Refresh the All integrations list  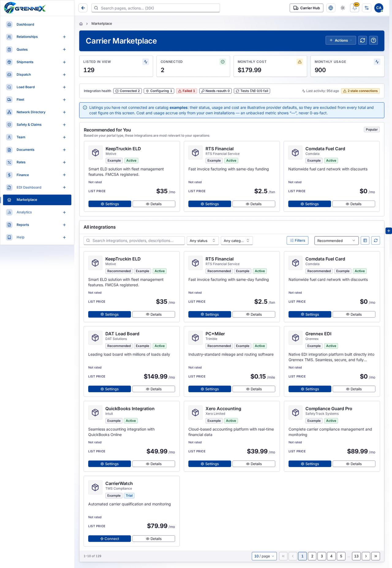[376, 241]
